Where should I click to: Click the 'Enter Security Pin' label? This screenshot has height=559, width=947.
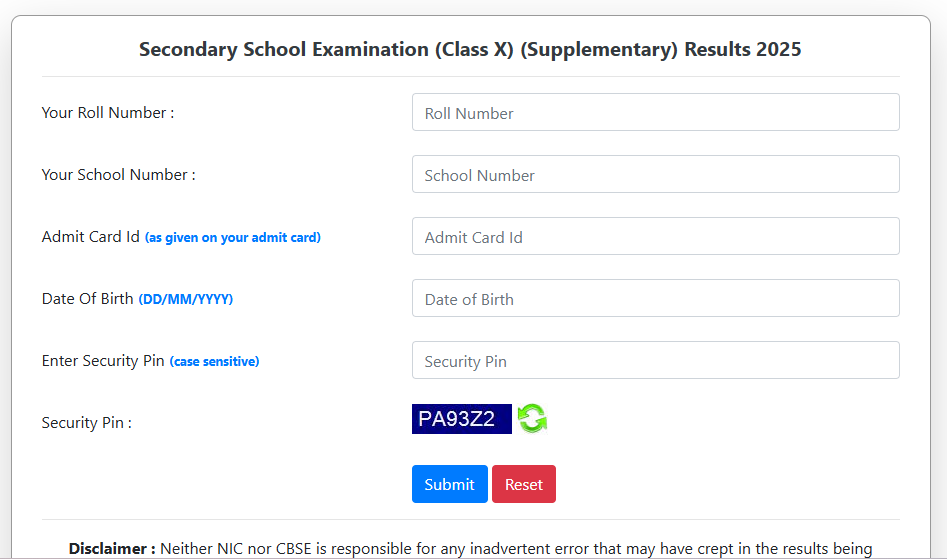[103, 361]
